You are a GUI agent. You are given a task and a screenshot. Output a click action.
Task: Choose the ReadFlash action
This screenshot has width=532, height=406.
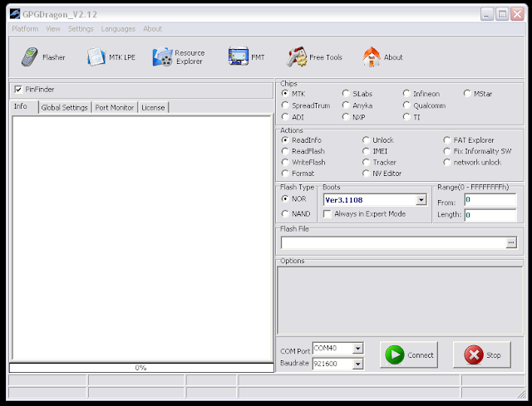point(285,151)
